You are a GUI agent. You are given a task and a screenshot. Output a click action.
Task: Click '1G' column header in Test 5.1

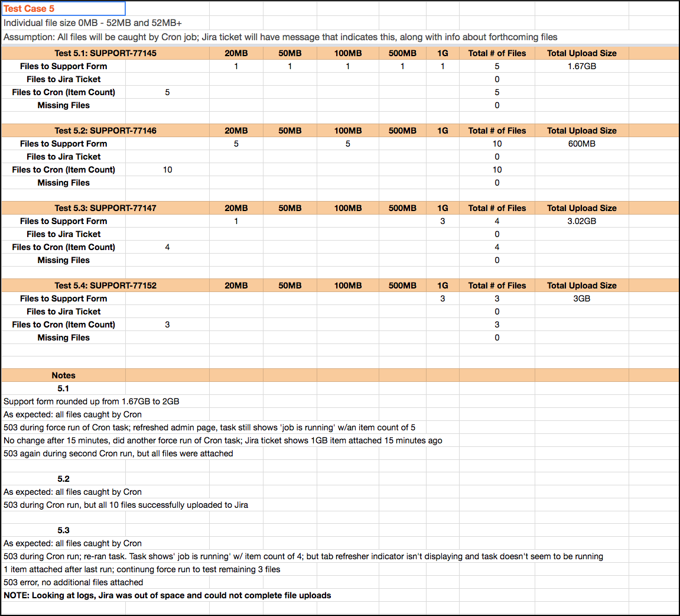[443, 53]
